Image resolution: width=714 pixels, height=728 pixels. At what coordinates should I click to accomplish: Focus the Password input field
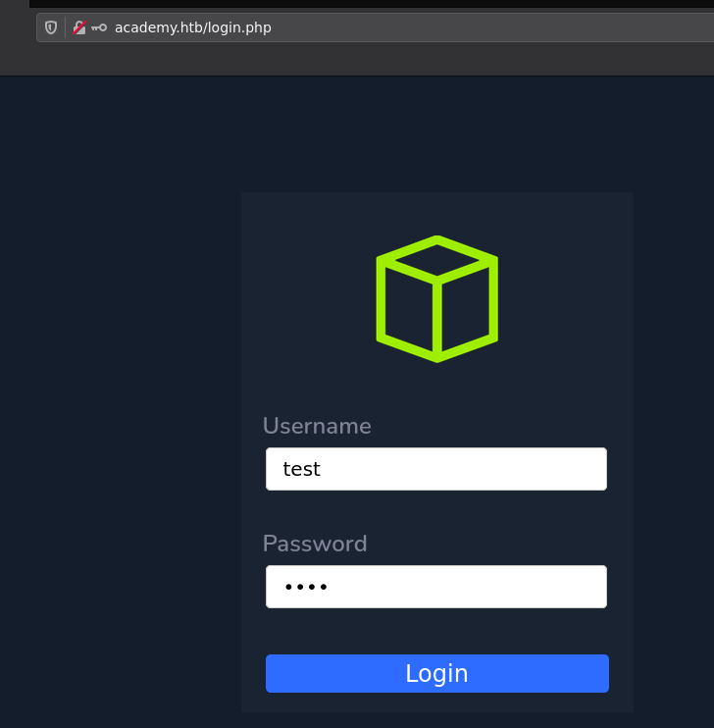435,587
